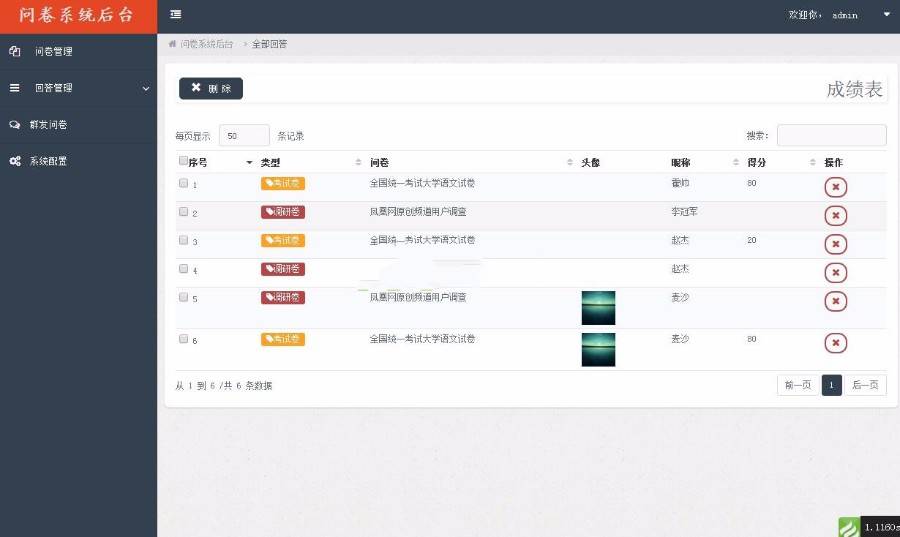
Task: Expand the 回答管理 sidebar menu
Action: (x=78, y=88)
